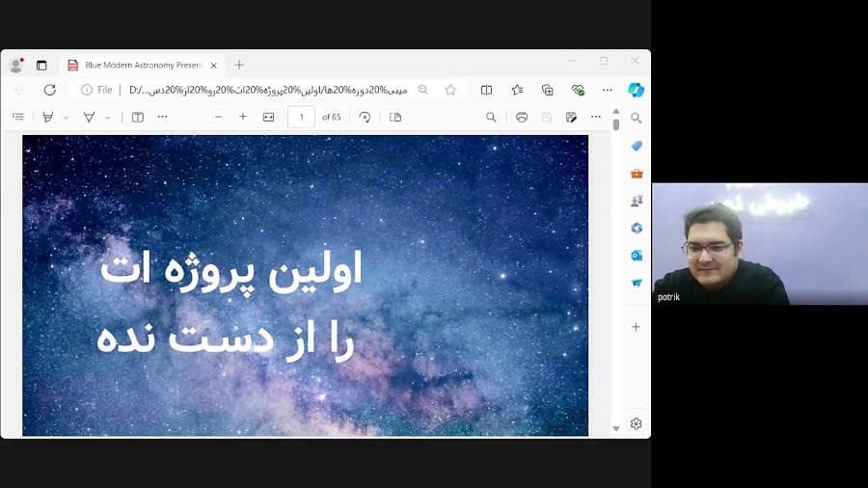Click the Save icon in PDF toolbar

(x=547, y=117)
